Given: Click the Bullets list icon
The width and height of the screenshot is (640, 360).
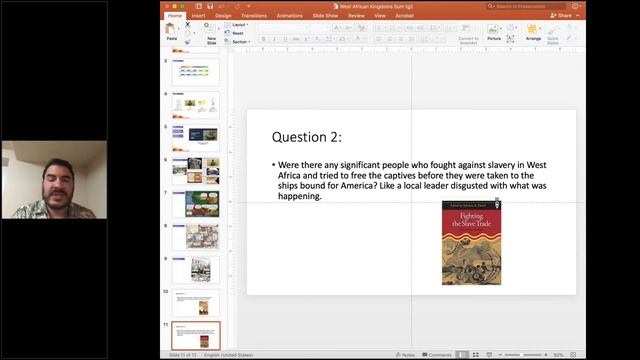Looking at the screenshot, I should [378, 28].
